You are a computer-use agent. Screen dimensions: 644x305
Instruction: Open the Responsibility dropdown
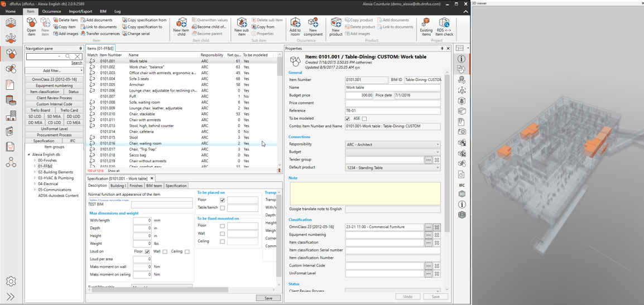392,144
